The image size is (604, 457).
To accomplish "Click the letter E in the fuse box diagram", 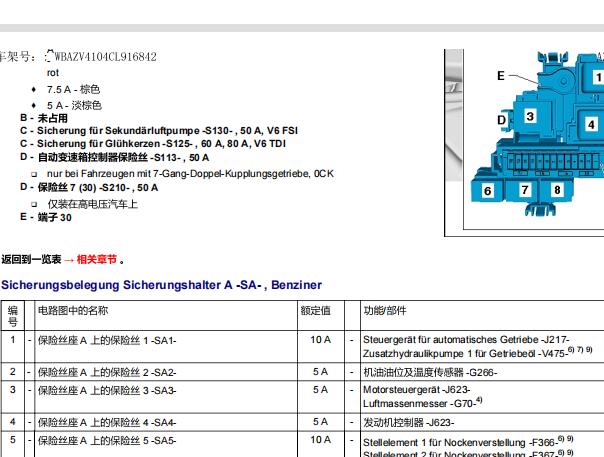I will (x=501, y=76).
